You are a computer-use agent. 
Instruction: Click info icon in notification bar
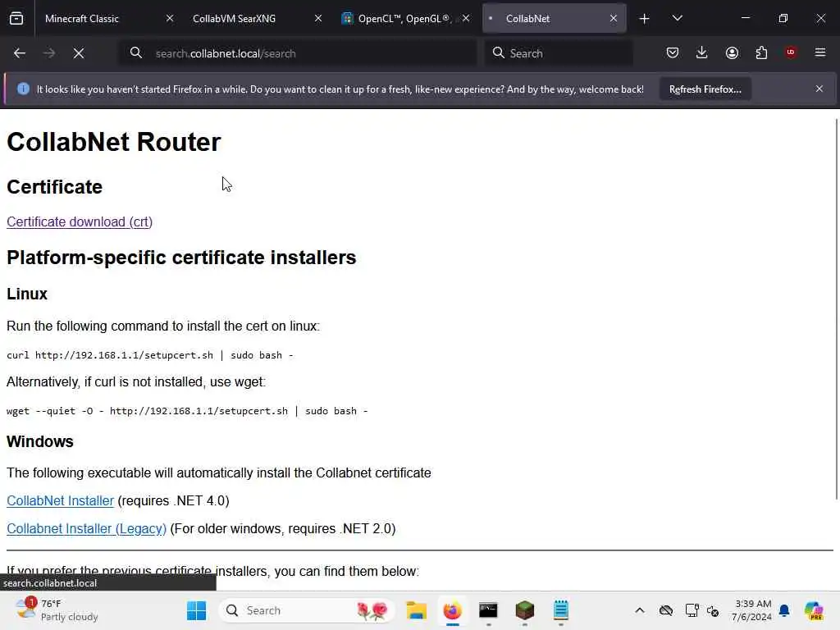click(23, 89)
